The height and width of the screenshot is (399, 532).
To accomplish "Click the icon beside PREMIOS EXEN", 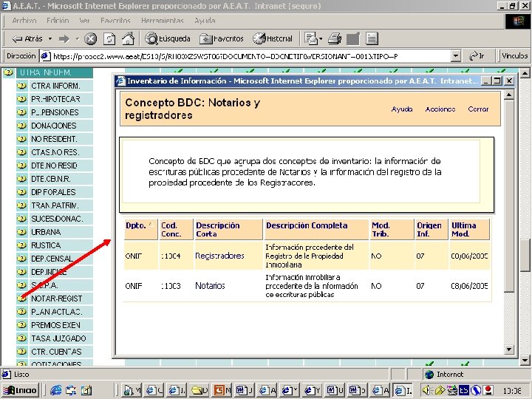I will pos(21,324).
